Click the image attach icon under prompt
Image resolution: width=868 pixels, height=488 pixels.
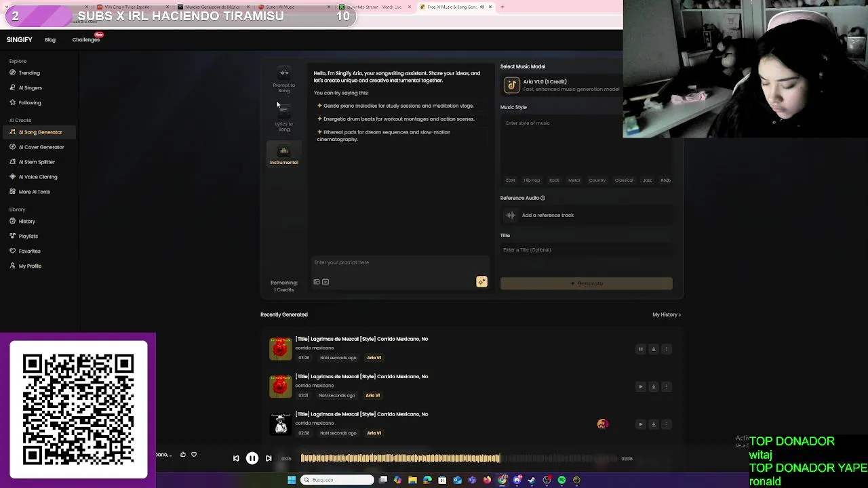tap(317, 282)
